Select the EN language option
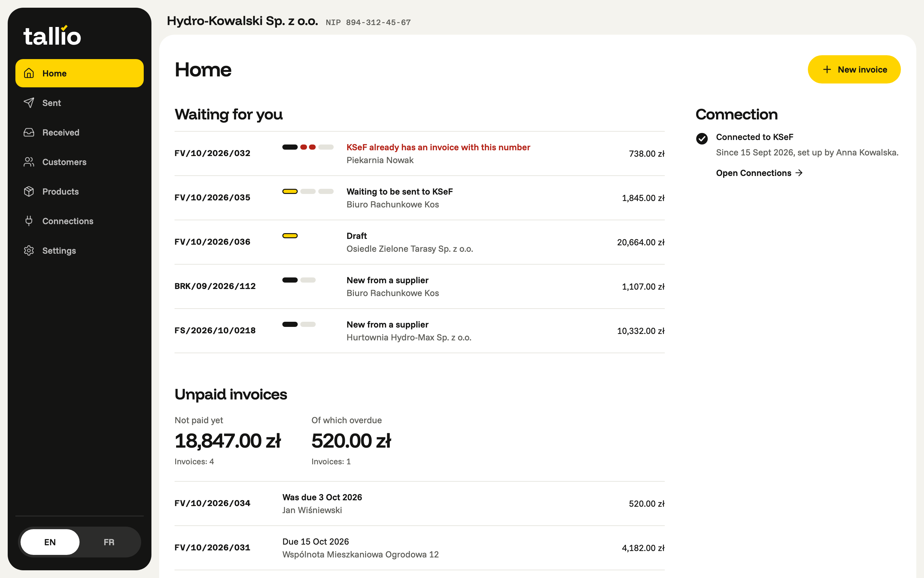Image resolution: width=924 pixels, height=578 pixels. (50, 542)
